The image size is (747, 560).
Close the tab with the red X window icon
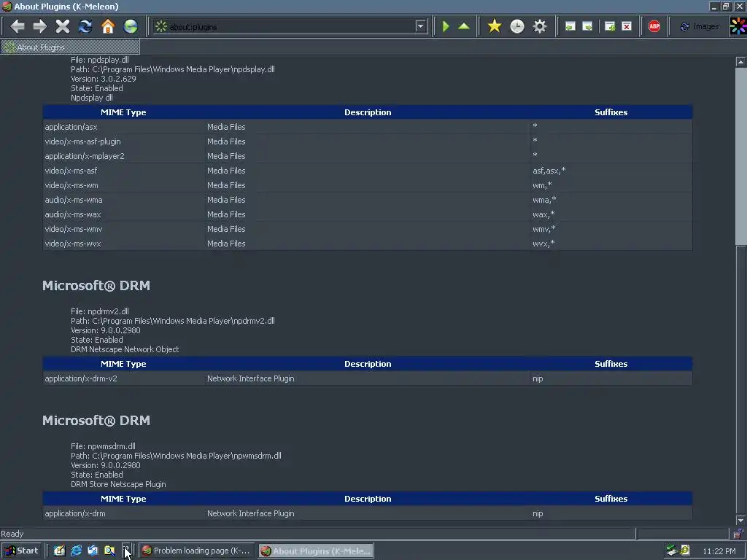627,26
